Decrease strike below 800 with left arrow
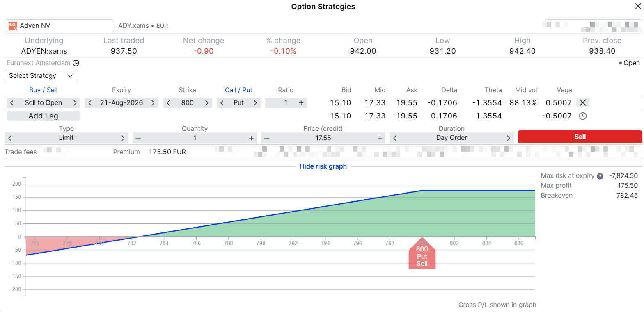This screenshot has height=312, width=644. pos(168,103)
